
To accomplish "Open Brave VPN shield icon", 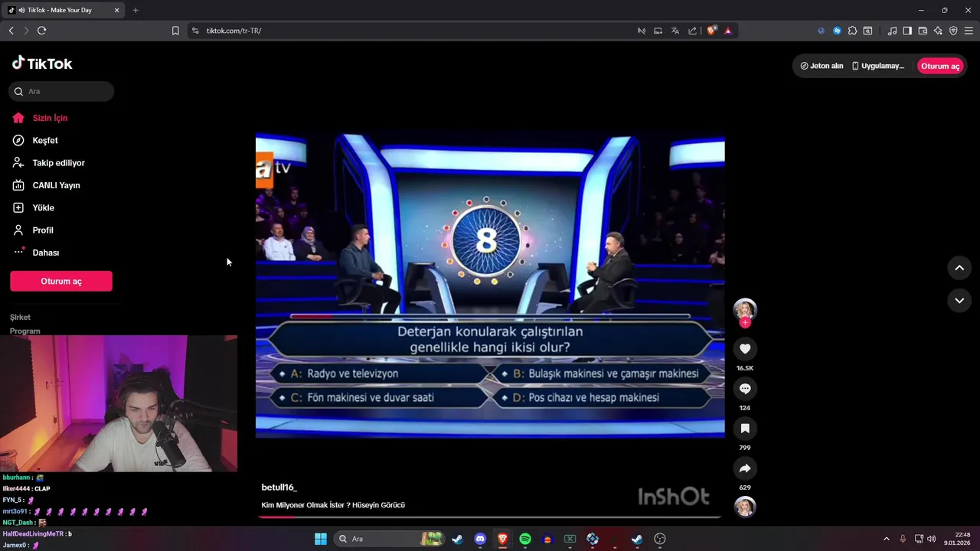I will (x=953, y=31).
